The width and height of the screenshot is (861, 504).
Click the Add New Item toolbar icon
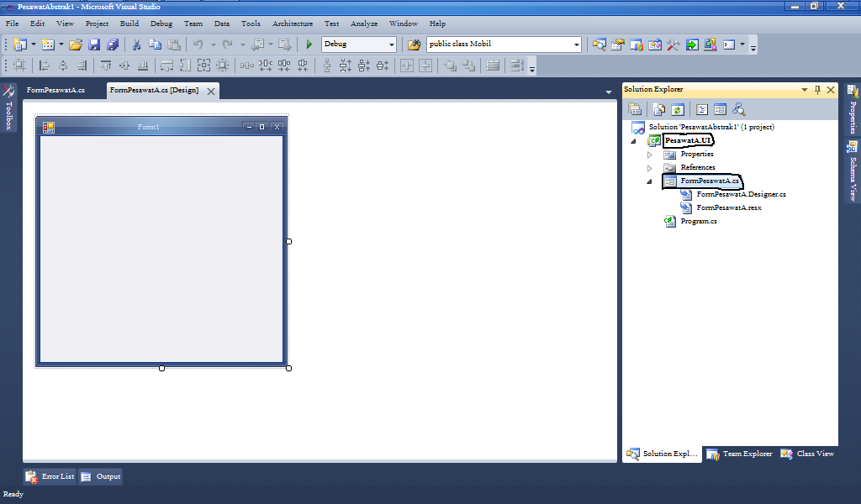pyautogui.click(x=48, y=45)
